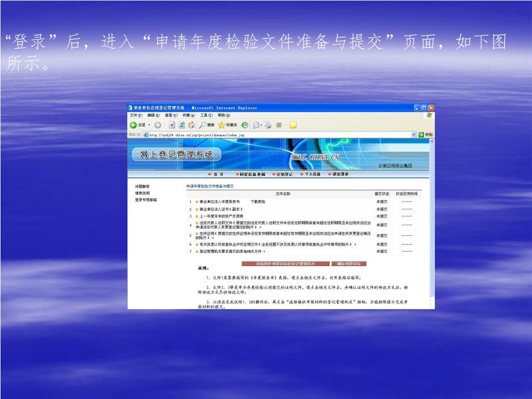Screen dimensions: 532x399
Task: Click the 文件名称 column header
Action: click(x=283, y=194)
